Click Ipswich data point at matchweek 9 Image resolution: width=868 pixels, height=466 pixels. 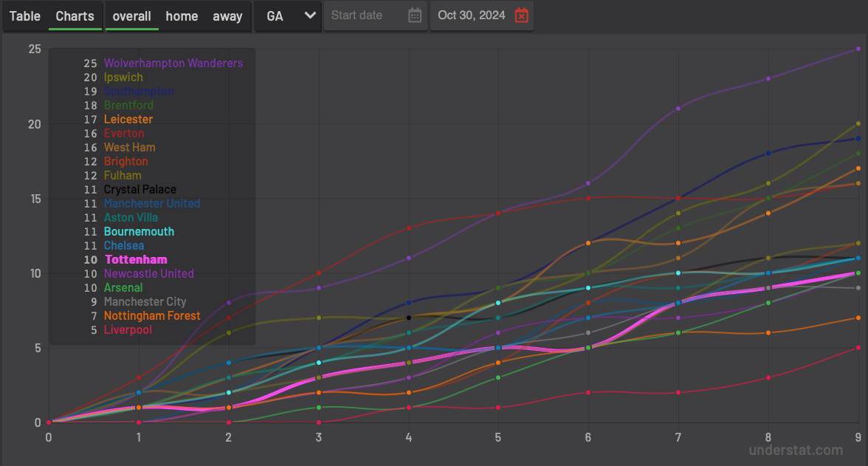coord(858,123)
